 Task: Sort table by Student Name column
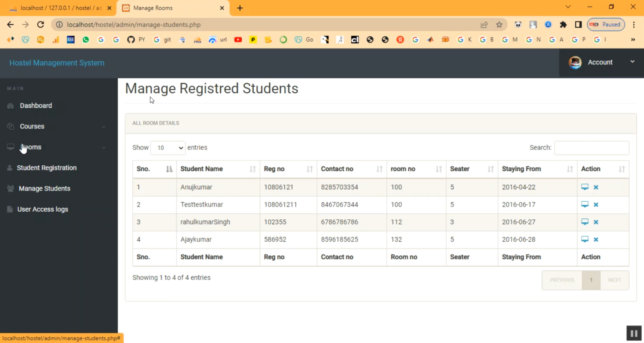218,169
